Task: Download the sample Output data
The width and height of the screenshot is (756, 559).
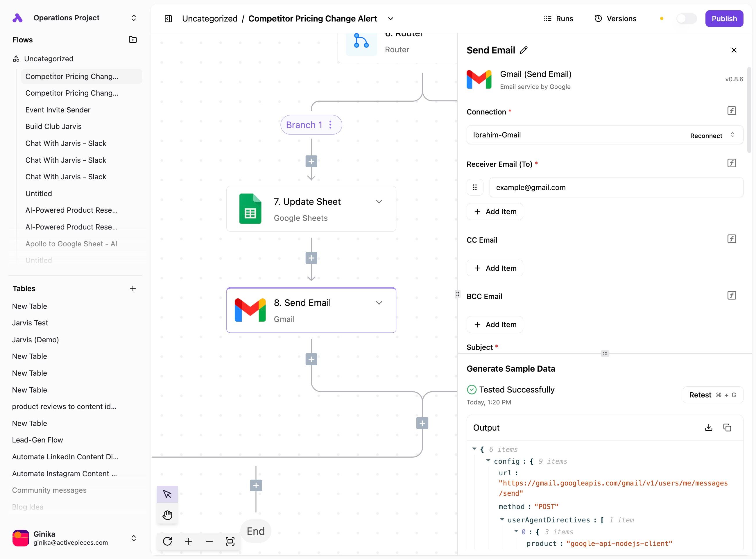Action: click(x=708, y=427)
